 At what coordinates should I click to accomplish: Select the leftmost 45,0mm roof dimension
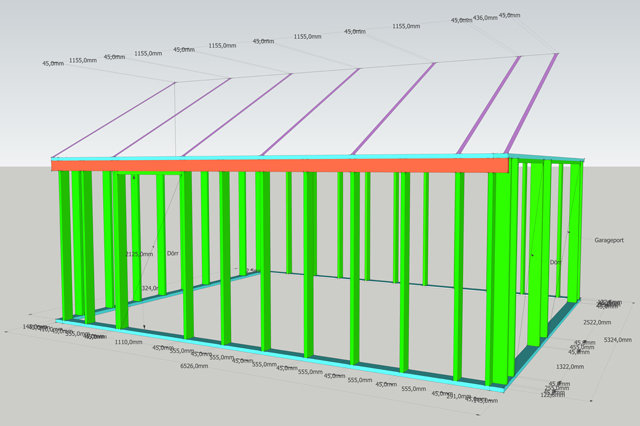pos(53,63)
